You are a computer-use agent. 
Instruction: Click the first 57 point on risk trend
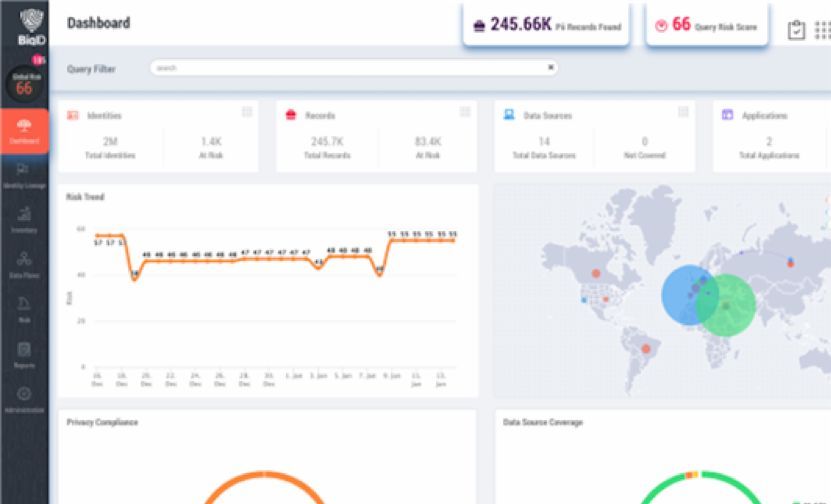pos(98,235)
